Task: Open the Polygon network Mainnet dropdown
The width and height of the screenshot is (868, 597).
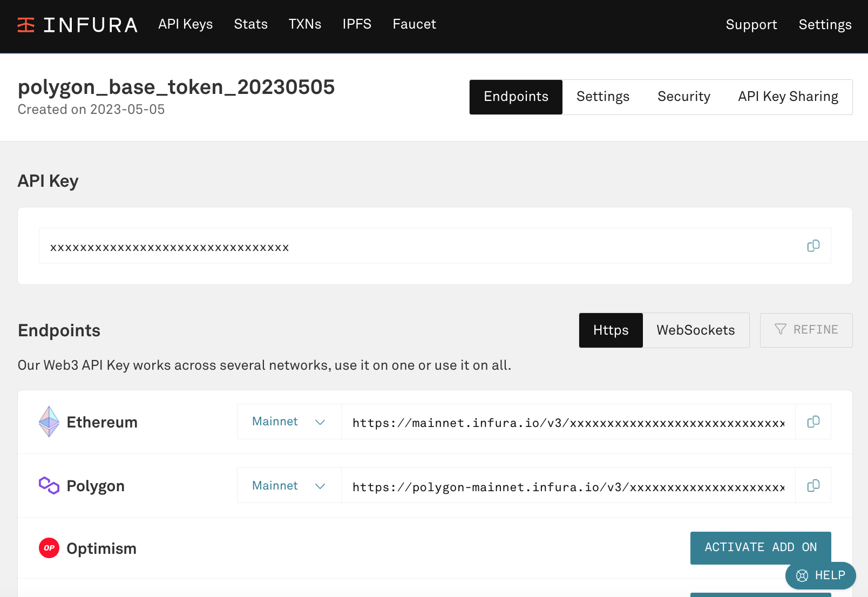Action: [x=289, y=486]
